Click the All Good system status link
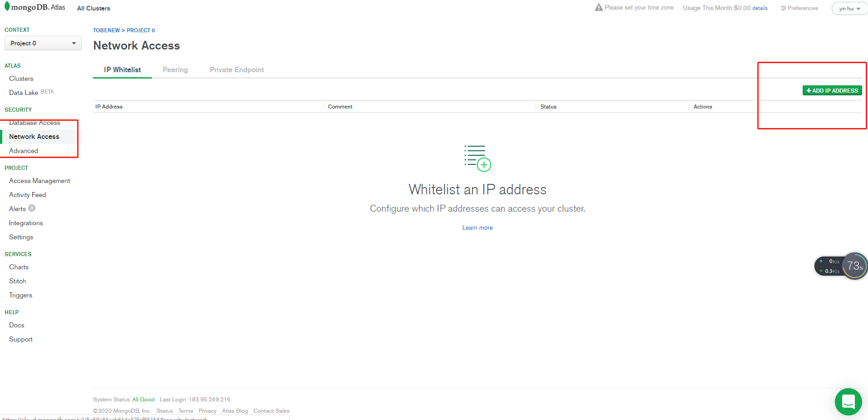The width and height of the screenshot is (868, 420). 143,400
